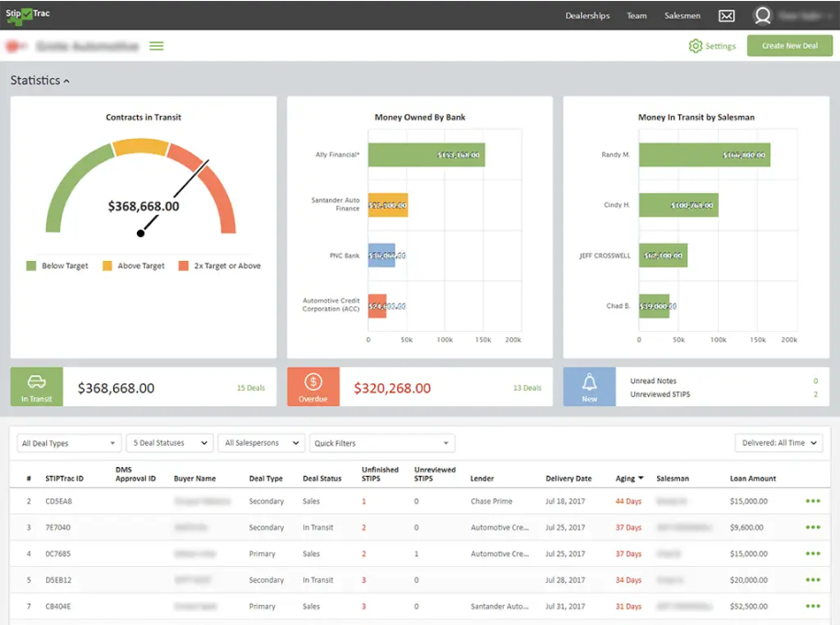Click 44 Days aging value
Image resolution: width=840 pixels, height=625 pixels.
(x=629, y=501)
